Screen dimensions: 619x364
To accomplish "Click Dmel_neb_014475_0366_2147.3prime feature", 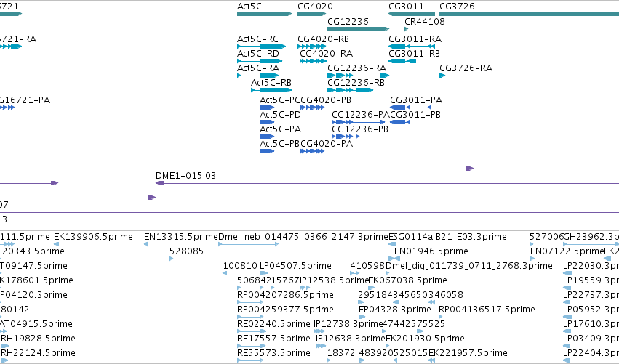I will click(x=303, y=237).
